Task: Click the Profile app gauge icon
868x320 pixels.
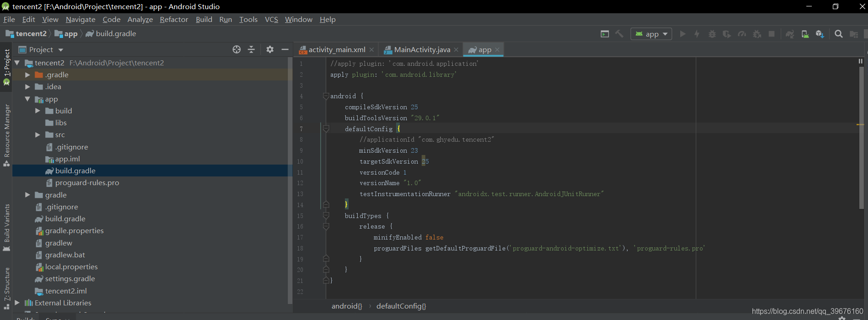Action: coord(742,34)
